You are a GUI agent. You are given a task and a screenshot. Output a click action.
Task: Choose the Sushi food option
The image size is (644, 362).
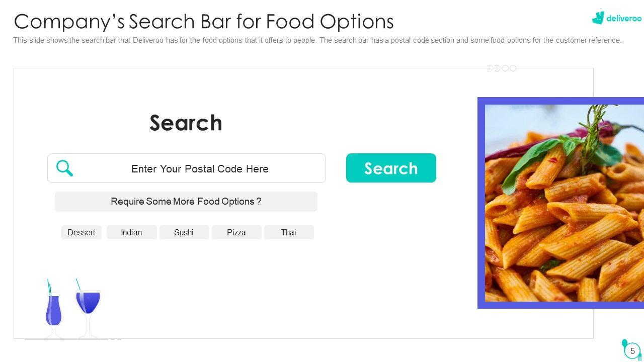click(x=184, y=232)
